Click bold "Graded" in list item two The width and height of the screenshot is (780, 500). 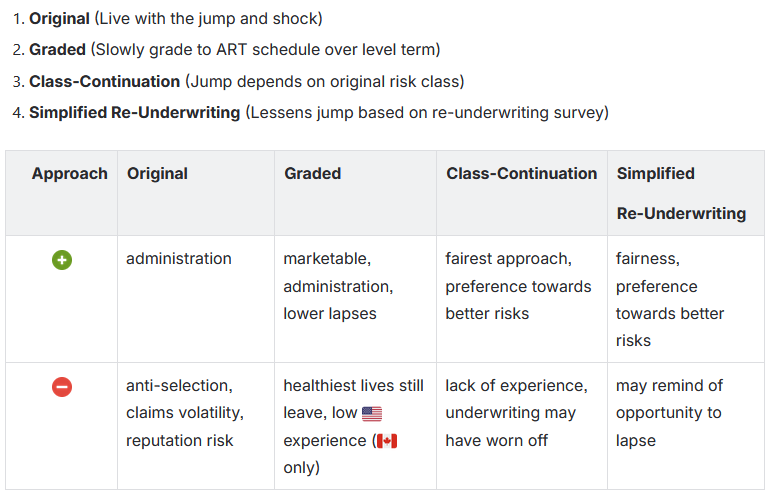pyautogui.click(x=57, y=49)
